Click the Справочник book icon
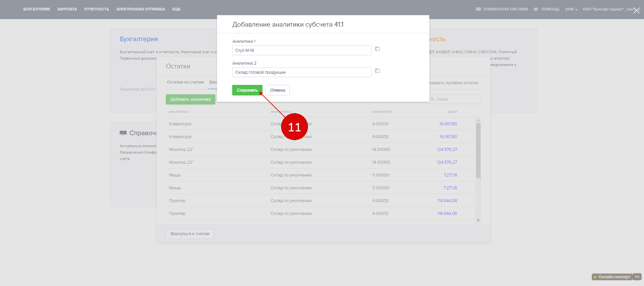This screenshot has height=286, width=644. (123, 133)
